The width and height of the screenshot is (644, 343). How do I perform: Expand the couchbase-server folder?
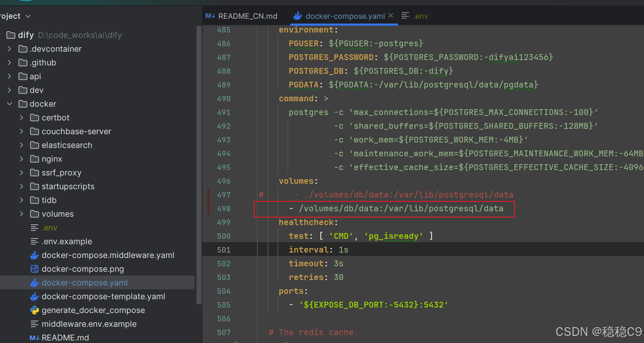22,131
